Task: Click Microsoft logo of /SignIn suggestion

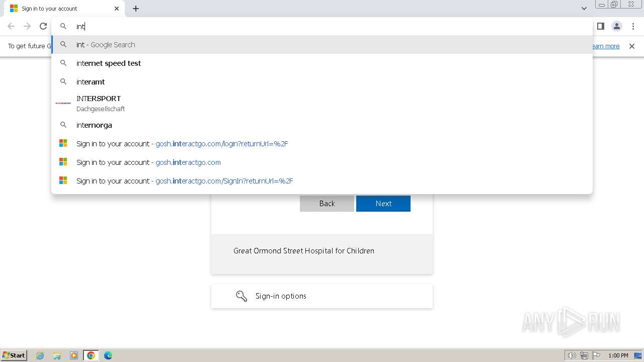Action: 63,181
